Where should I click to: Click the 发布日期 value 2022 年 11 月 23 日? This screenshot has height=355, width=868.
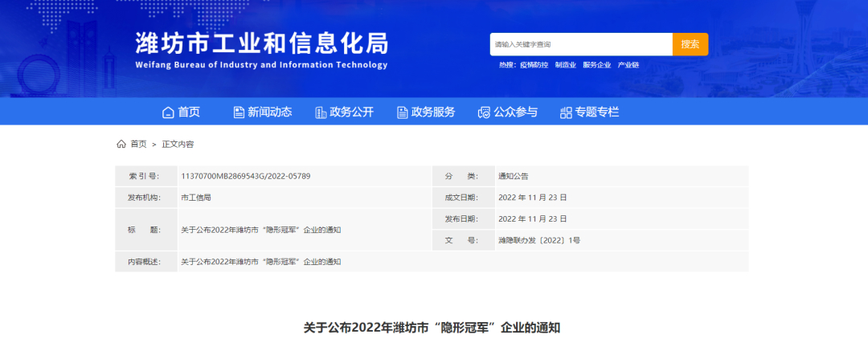pyautogui.click(x=533, y=219)
